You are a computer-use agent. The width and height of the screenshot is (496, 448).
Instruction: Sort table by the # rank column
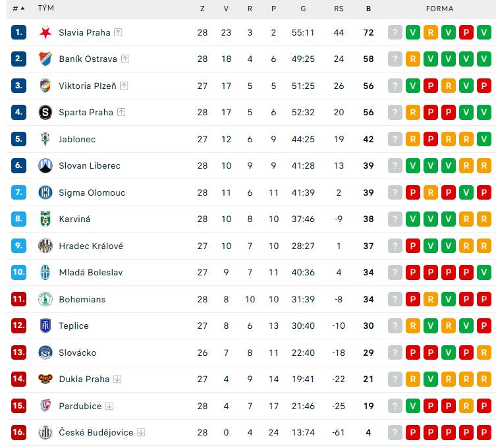tap(18, 9)
